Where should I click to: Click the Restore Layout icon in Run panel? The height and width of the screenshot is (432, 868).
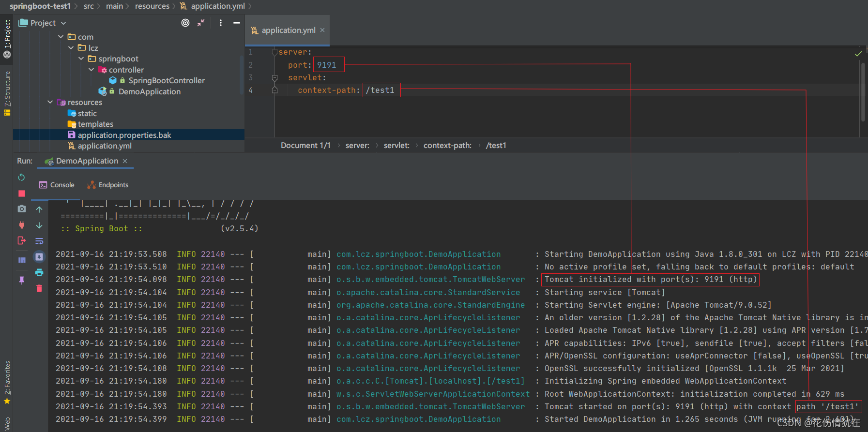(21, 260)
